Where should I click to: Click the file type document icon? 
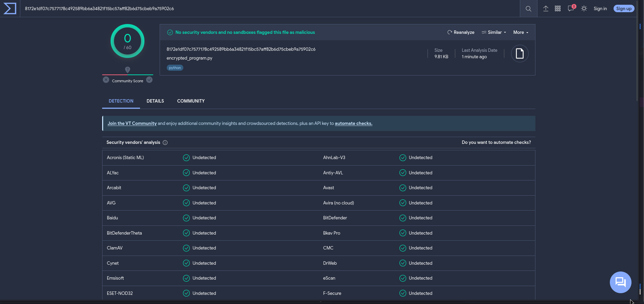[520, 53]
